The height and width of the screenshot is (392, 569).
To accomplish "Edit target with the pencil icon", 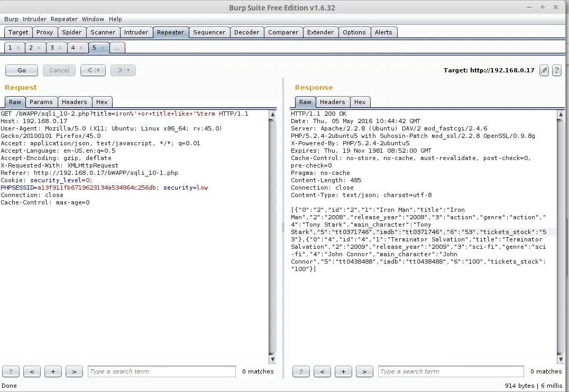I will [544, 70].
